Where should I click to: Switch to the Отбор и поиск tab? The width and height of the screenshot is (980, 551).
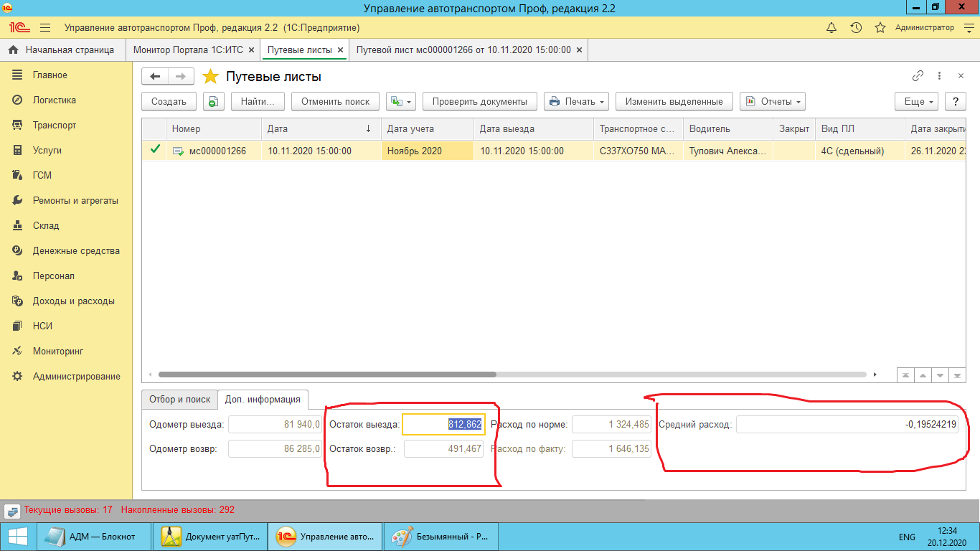179,400
